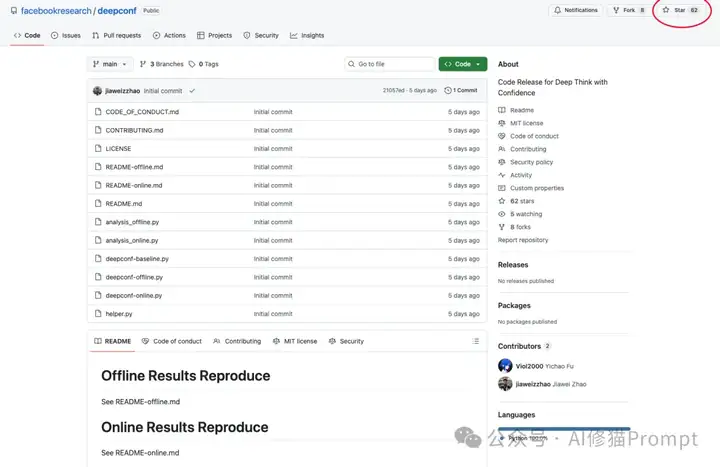Click the Notifications bell button
The width and height of the screenshot is (720, 467).
coord(576,10)
